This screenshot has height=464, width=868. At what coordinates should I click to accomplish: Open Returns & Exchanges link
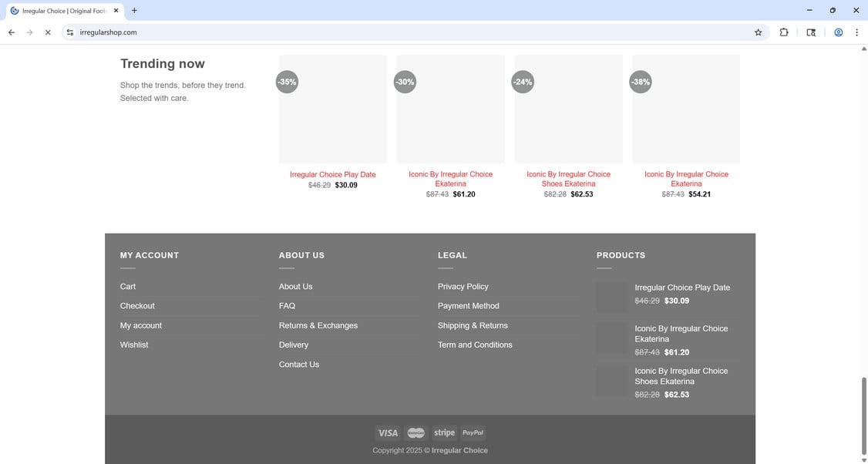[x=318, y=325]
